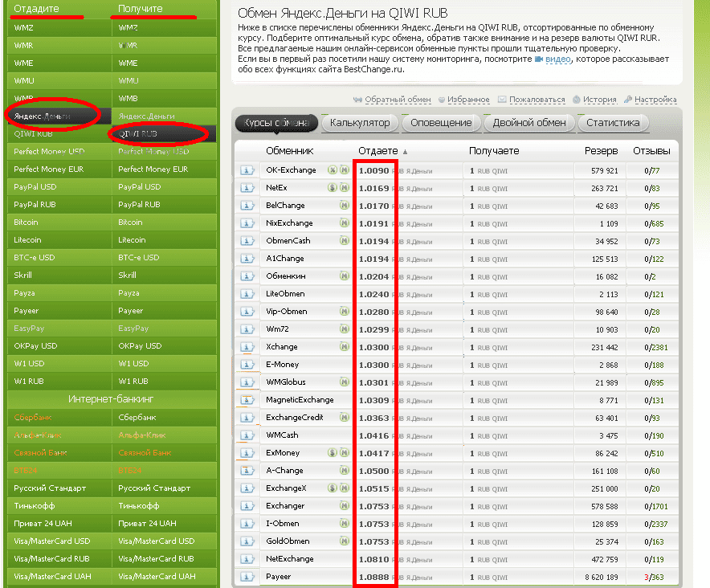The height and width of the screenshot is (588, 710).
Task: Open the Настройка settings link
Action: (x=655, y=100)
